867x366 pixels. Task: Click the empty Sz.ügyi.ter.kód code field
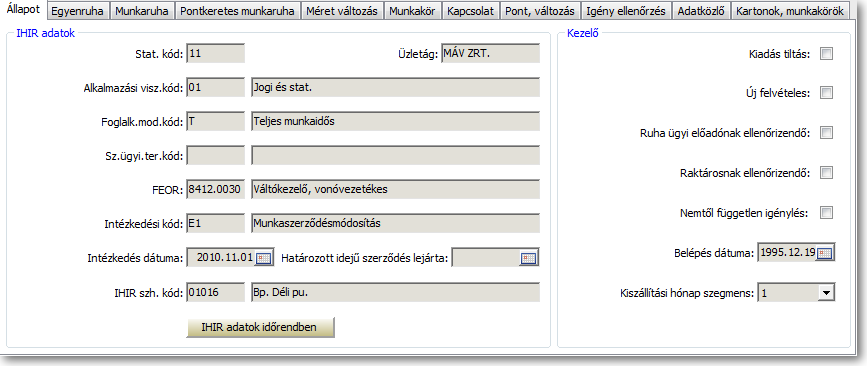coord(216,155)
